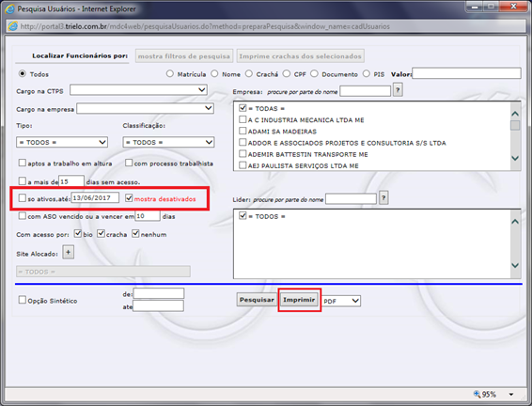Check the so ativos até checkbox
Viewport: 532px width, 406px height.
click(22, 197)
